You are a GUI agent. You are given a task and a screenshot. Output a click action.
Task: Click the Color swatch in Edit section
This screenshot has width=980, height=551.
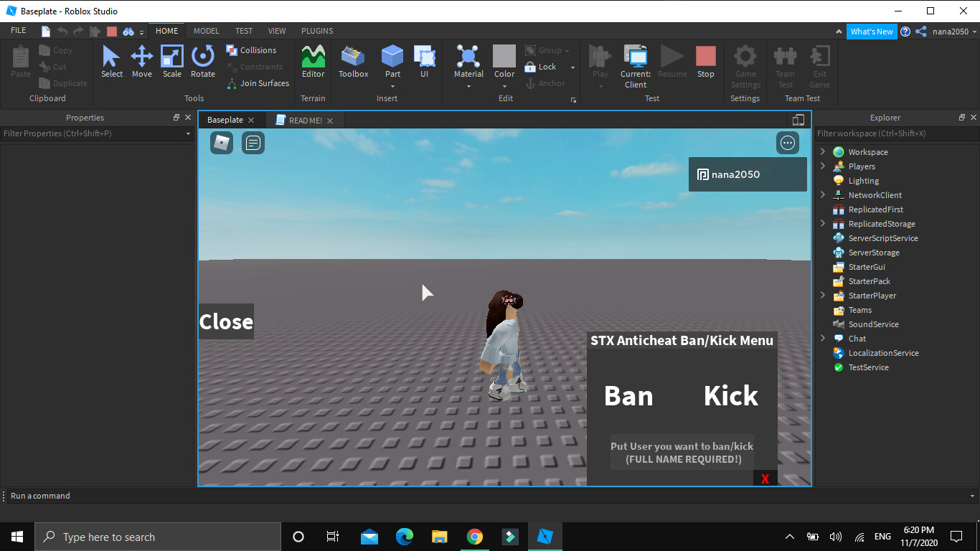pyautogui.click(x=504, y=57)
